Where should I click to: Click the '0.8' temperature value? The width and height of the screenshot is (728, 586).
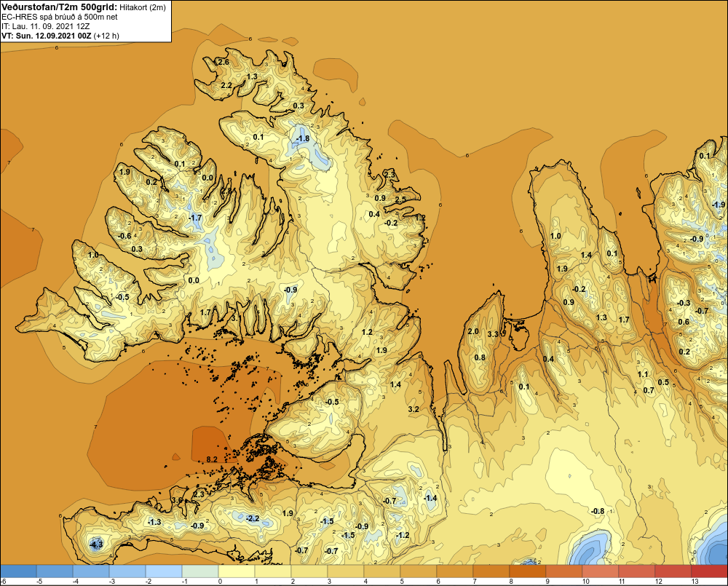[x=480, y=357]
